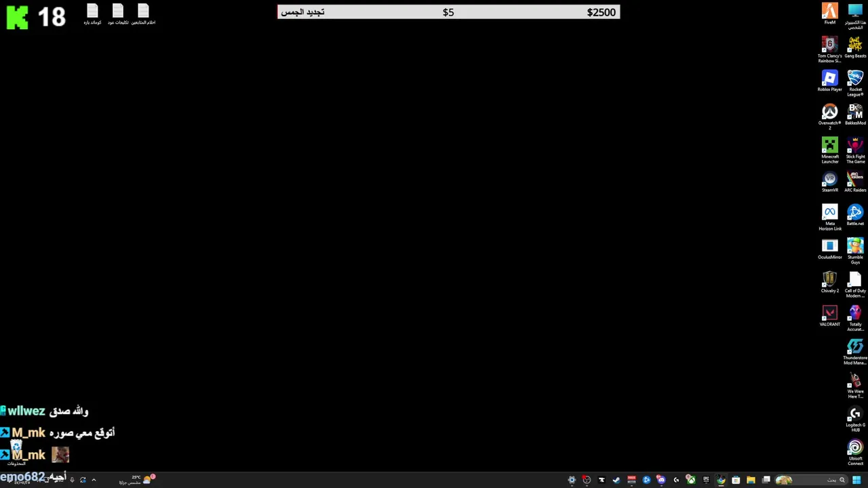The width and height of the screenshot is (868, 488).
Task: Launch Minecraft Launcher shortcut
Action: coord(829,150)
